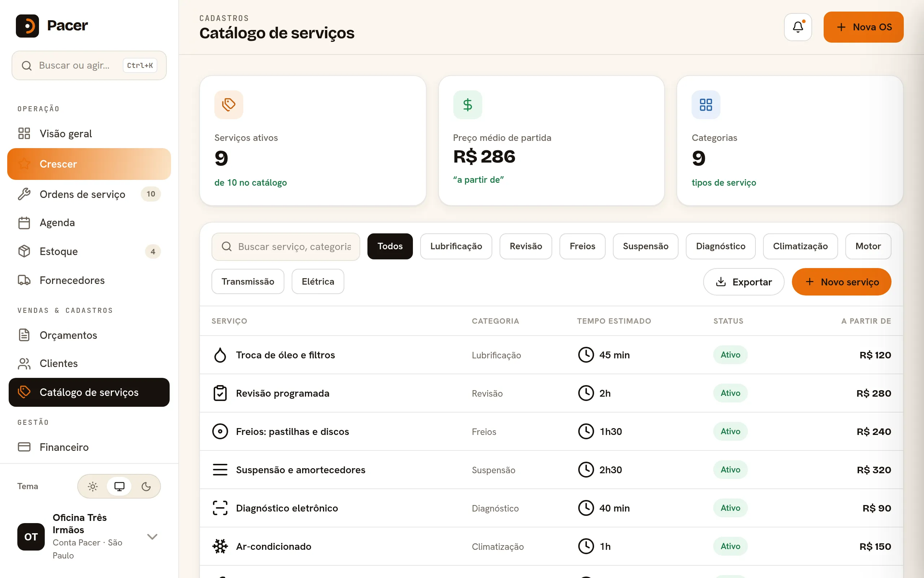This screenshot has width=924, height=578.
Task: Open Orçamentos page
Action: tap(89, 335)
